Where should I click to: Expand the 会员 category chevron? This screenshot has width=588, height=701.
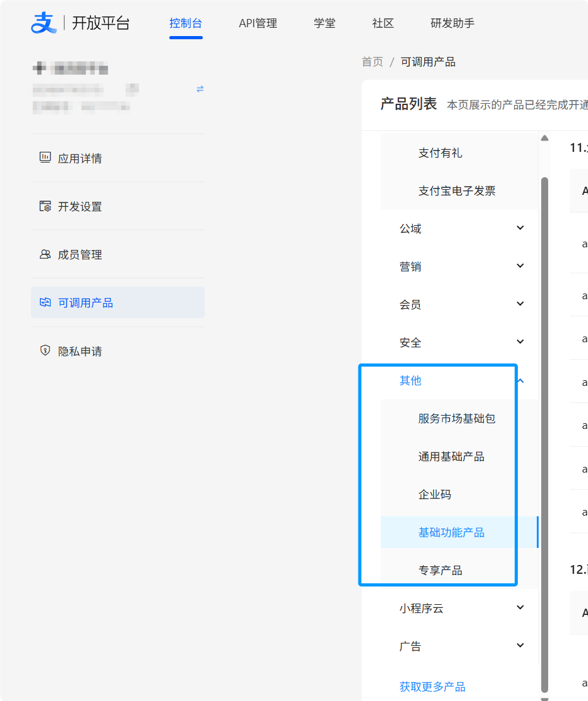point(520,304)
